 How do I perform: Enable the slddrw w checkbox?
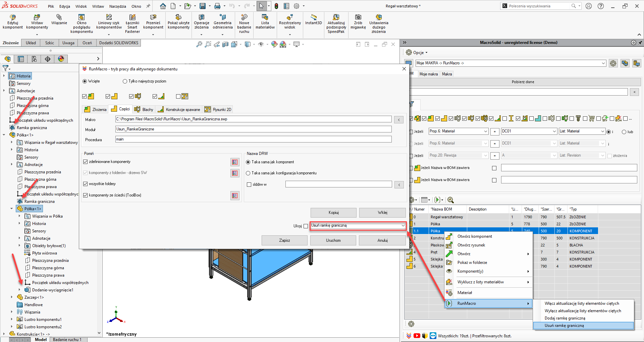click(249, 184)
